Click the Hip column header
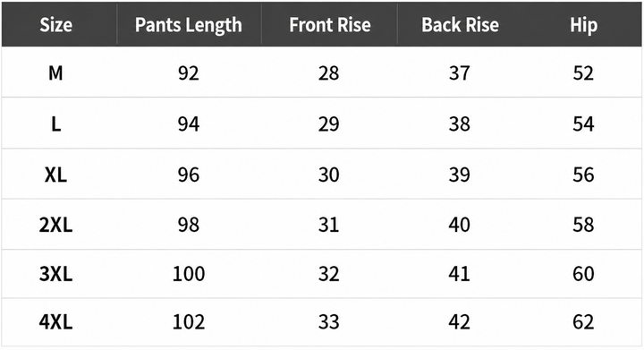Viewport: 644px width, 350px height. coord(583,25)
